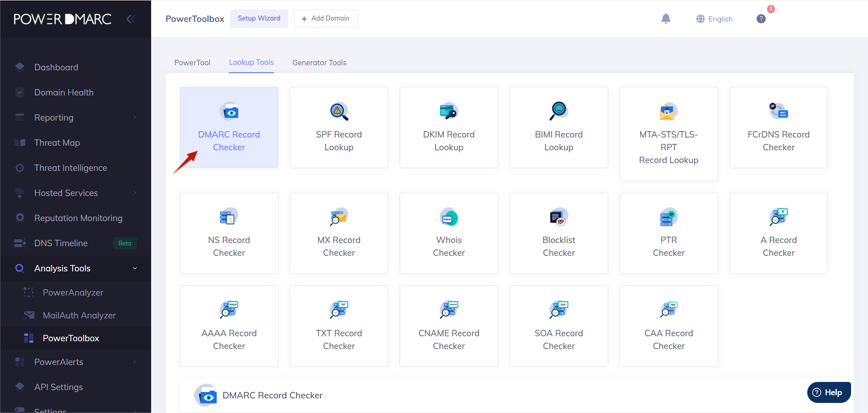868x413 pixels.
Task: Open the Help chat widget
Action: pyautogui.click(x=828, y=392)
